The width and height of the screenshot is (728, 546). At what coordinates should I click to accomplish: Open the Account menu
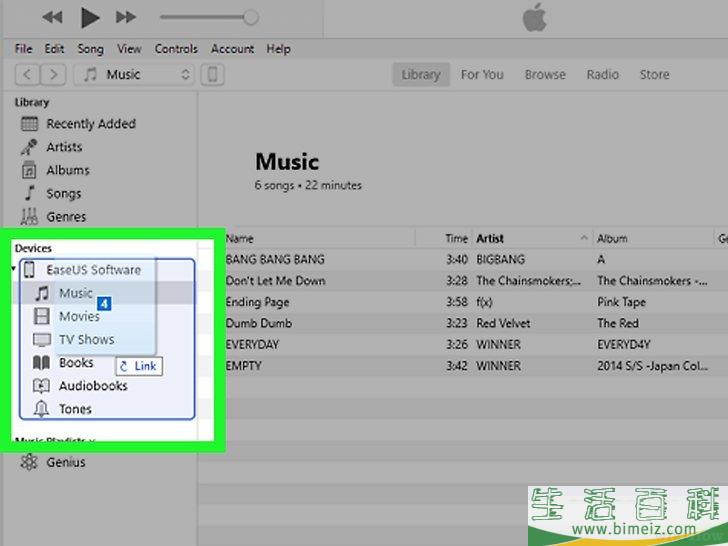pos(232,49)
